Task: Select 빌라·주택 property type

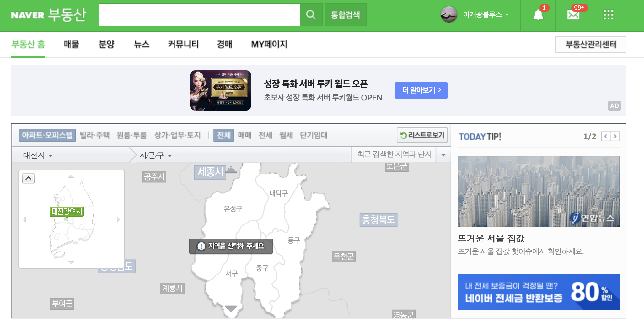Action: (94, 135)
